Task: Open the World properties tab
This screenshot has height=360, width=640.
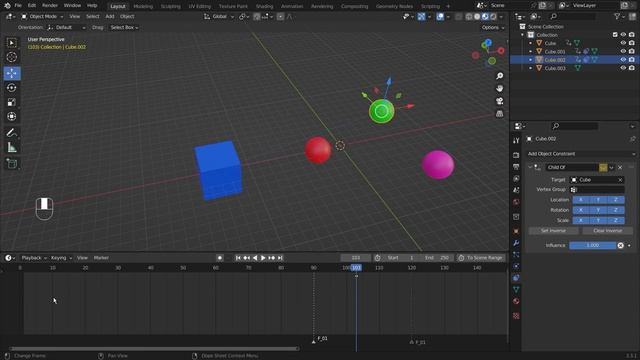Action: [x=516, y=202]
